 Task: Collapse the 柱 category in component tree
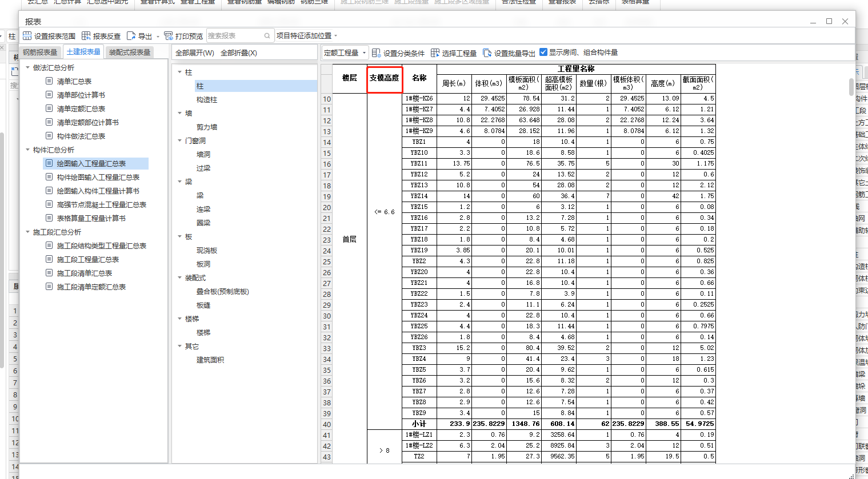point(179,72)
